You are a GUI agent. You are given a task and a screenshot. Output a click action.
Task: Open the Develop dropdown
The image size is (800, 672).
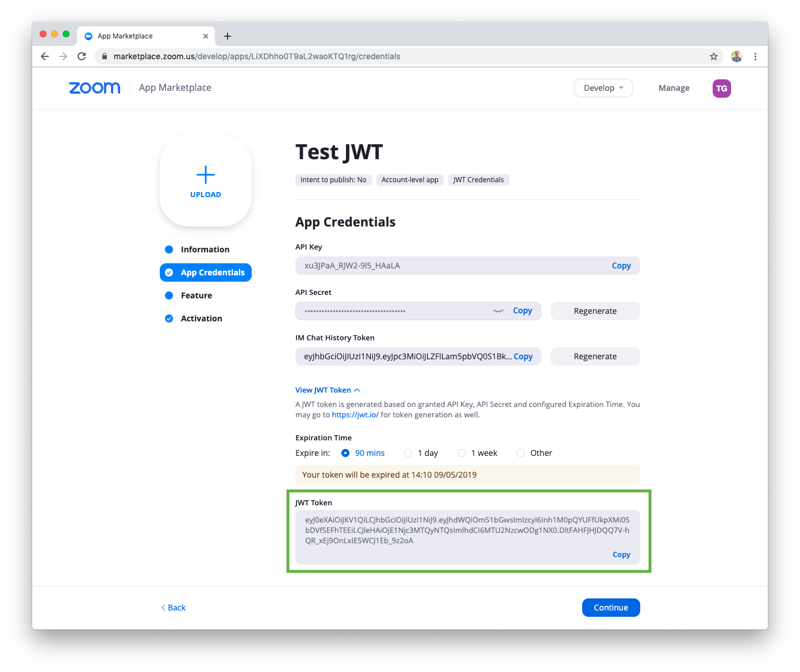603,88
